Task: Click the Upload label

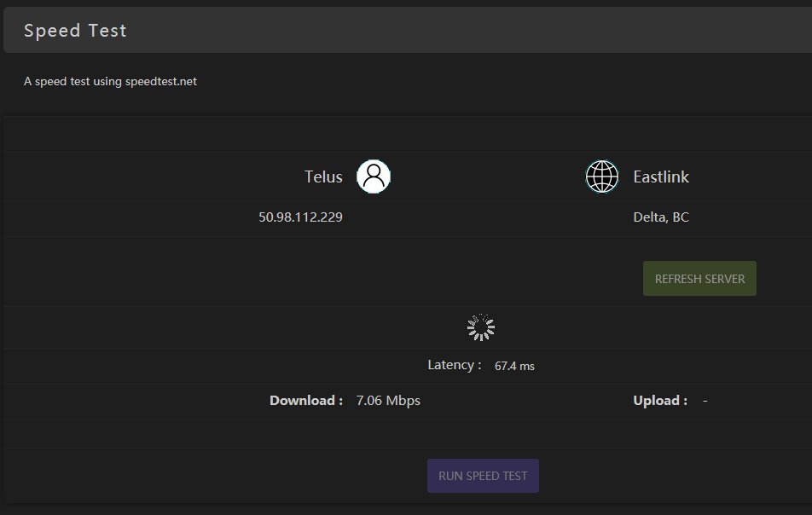Action: [660, 401]
